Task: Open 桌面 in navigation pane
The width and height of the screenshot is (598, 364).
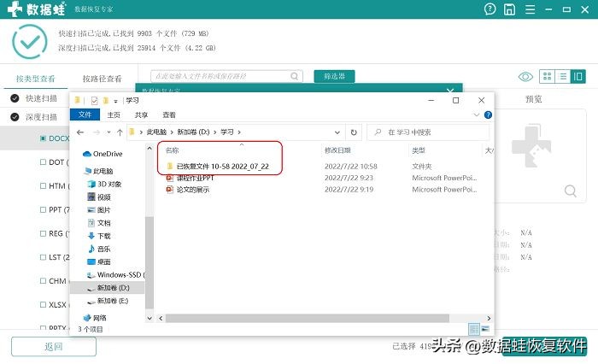Action: pos(99,261)
